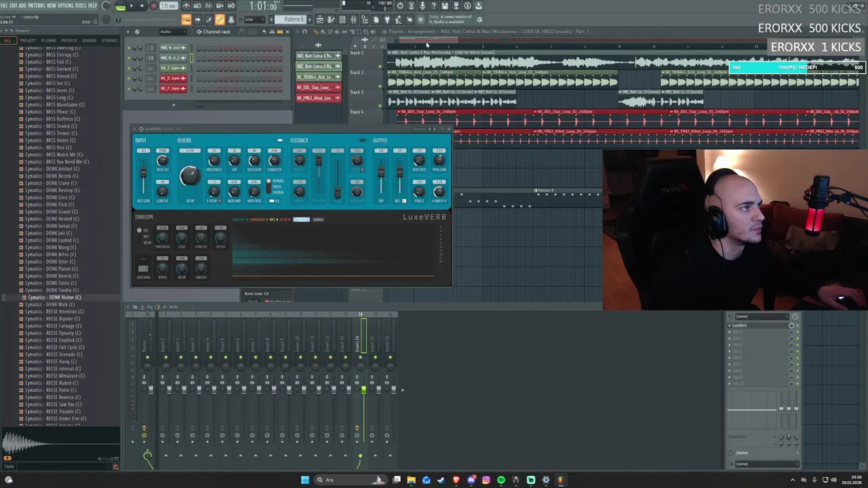Select 'Cymatics - BASS Geeked (C)' sample

point(52,69)
